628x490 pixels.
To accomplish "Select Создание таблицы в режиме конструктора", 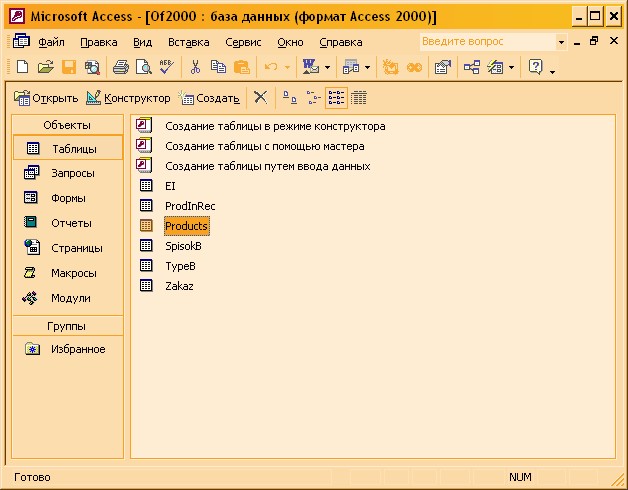I will point(275,126).
